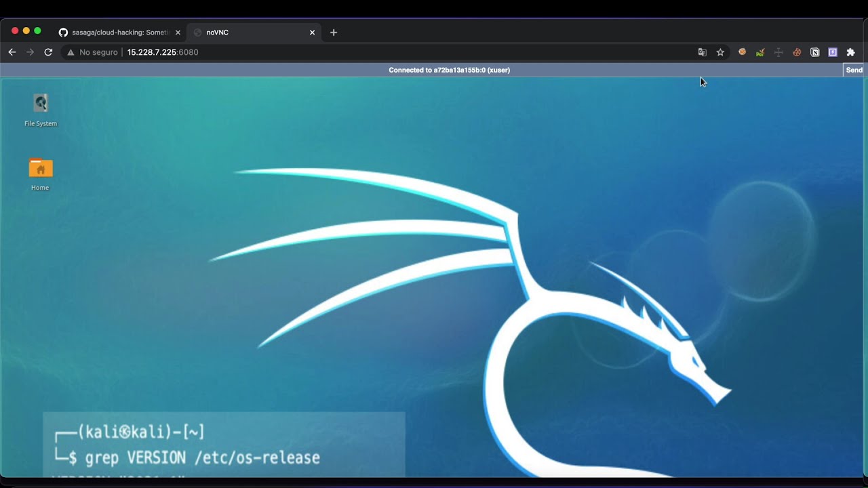Click the browser forward arrow
Screen dimensions: 868x488
tap(30, 52)
